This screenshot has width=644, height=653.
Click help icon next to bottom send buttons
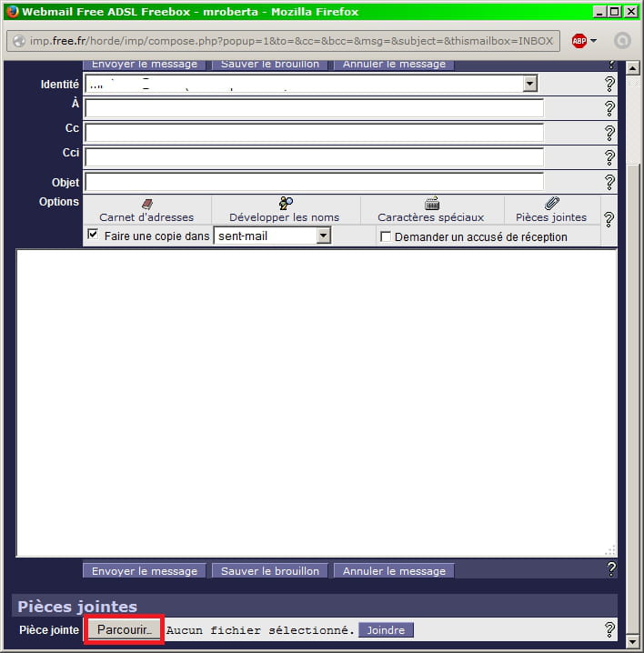tap(611, 569)
